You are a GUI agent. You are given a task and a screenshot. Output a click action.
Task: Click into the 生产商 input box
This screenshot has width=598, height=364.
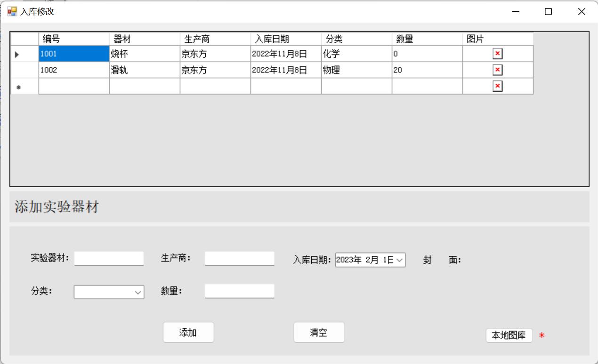point(239,259)
